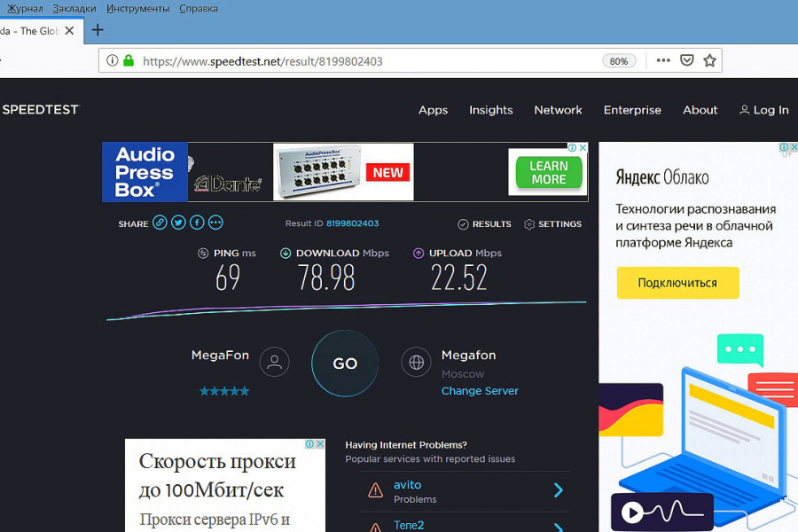Close the current browser tab
The width and height of the screenshot is (798, 532).
point(70,30)
